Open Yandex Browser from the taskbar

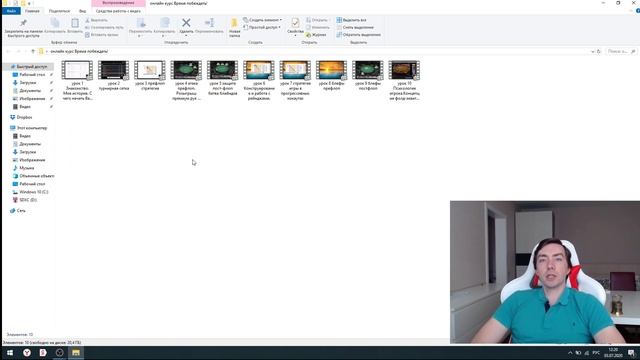(27, 353)
